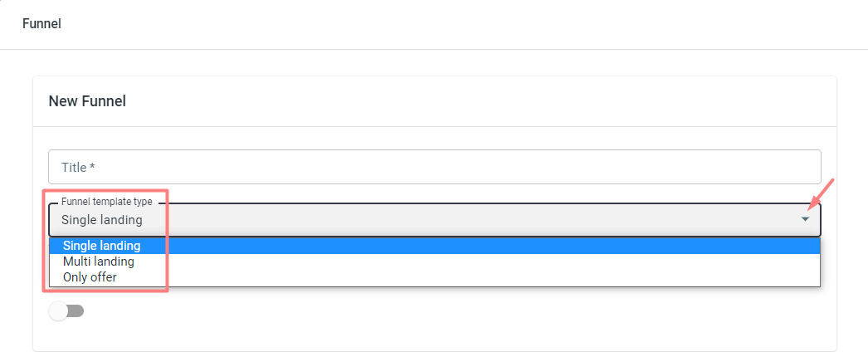Focus the Title text field
This screenshot has height=352, width=868.
pos(435,167)
